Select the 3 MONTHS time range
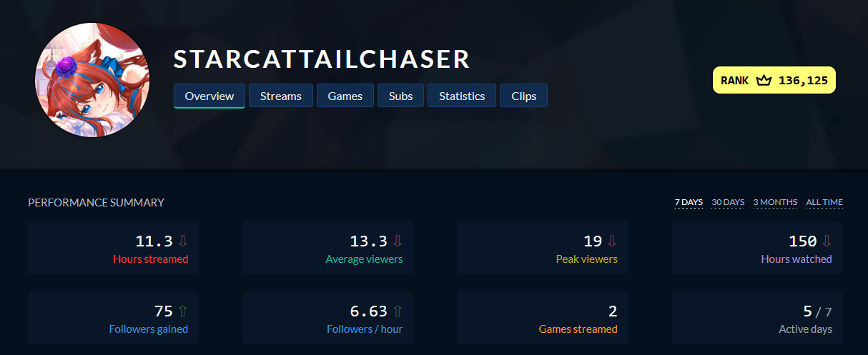 pyautogui.click(x=775, y=202)
